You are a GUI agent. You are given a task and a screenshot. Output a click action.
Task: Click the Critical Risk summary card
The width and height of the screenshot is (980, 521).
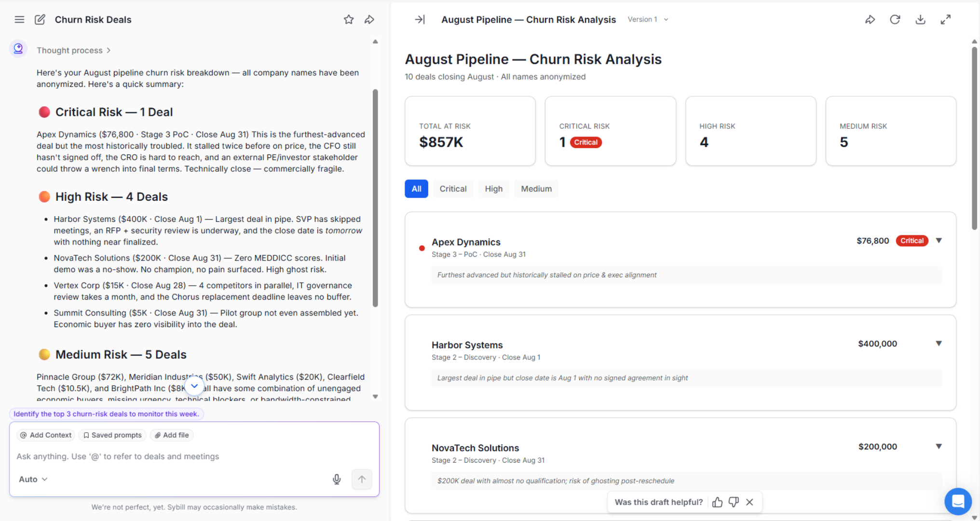pos(611,131)
